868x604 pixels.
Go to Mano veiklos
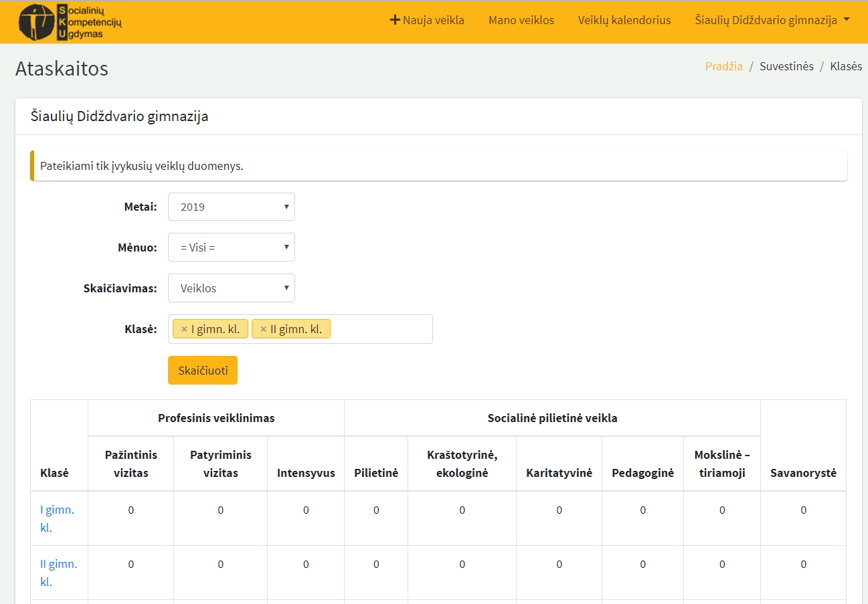pos(521,20)
